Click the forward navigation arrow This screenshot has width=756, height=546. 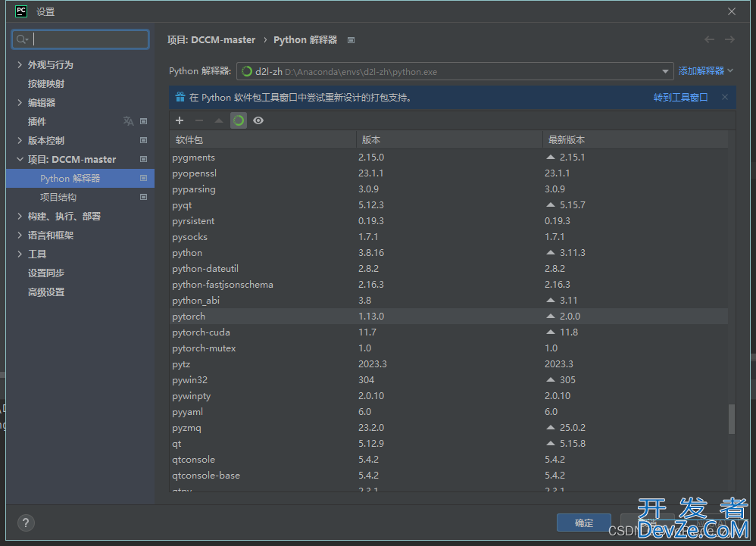729,39
